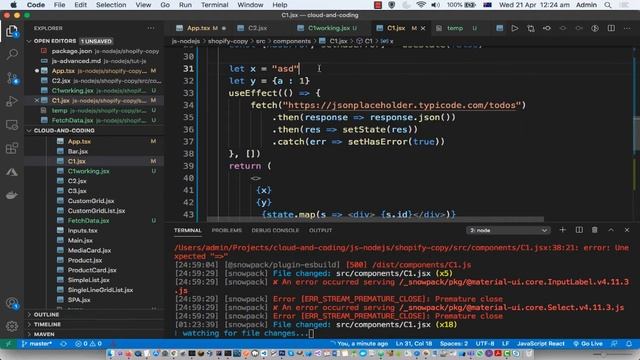The image size is (640, 360).
Task: Open the Remote Explorer view
Action: pos(12,125)
